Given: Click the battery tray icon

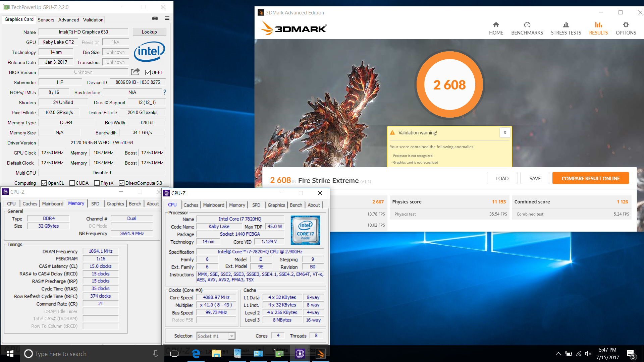Looking at the screenshot, I should coord(569,354).
